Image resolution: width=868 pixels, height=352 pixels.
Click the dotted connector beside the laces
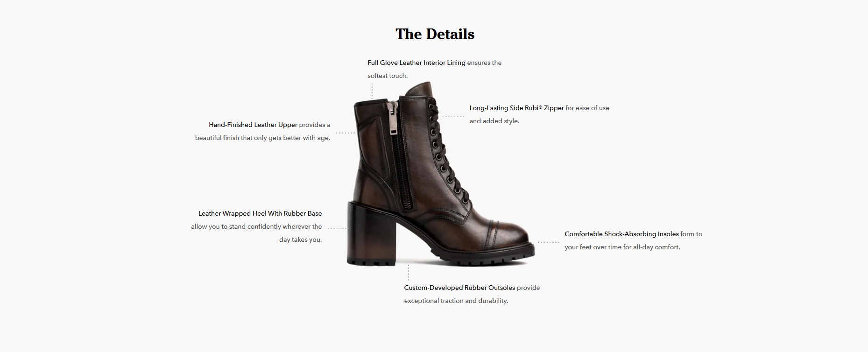453,116
